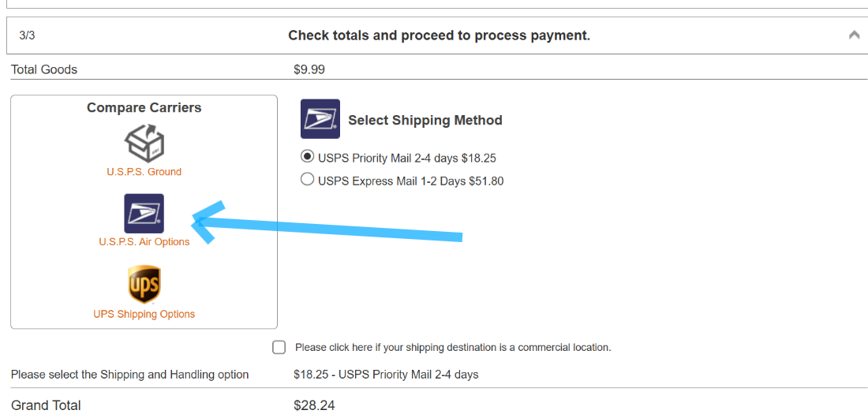Select the USPS Priority Mail radio button

(308, 156)
